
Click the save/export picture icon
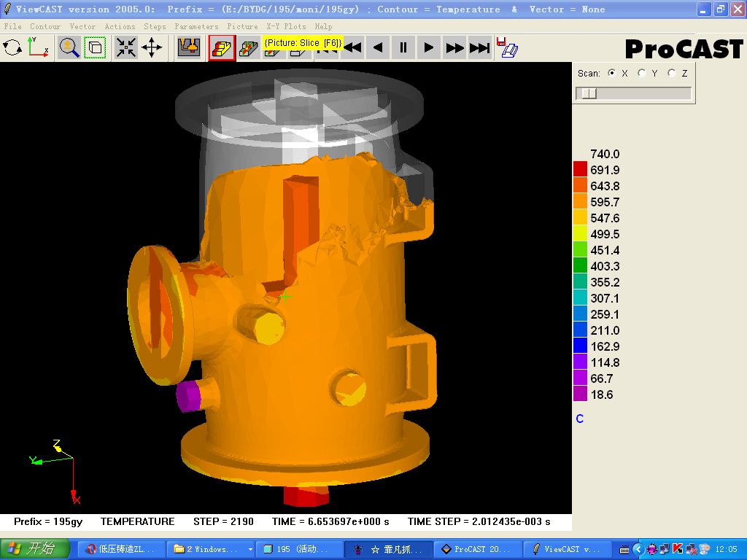[507, 47]
